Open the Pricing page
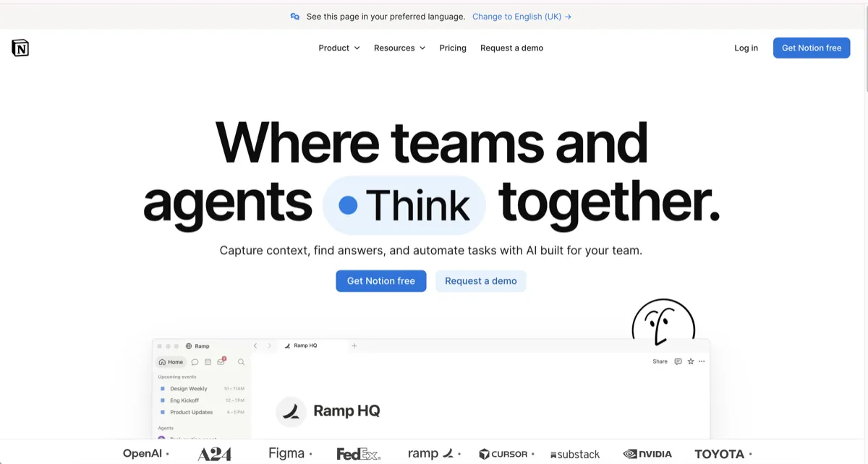The image size is (868, 464). pos(453,48)
